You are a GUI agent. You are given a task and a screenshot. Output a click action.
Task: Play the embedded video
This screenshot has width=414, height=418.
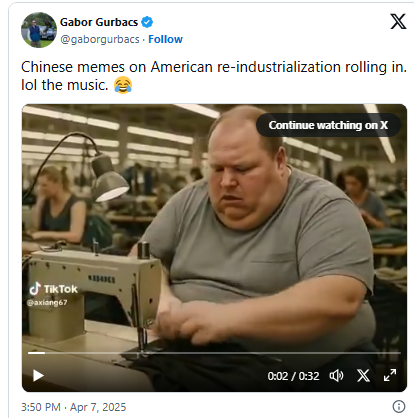coord(38,376)
